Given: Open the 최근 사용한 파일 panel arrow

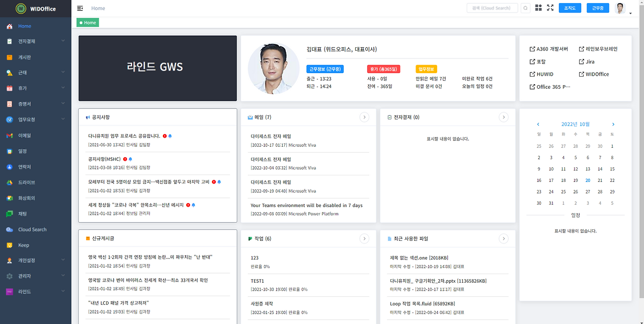Looking at the screenshot, I should (504, 238).
